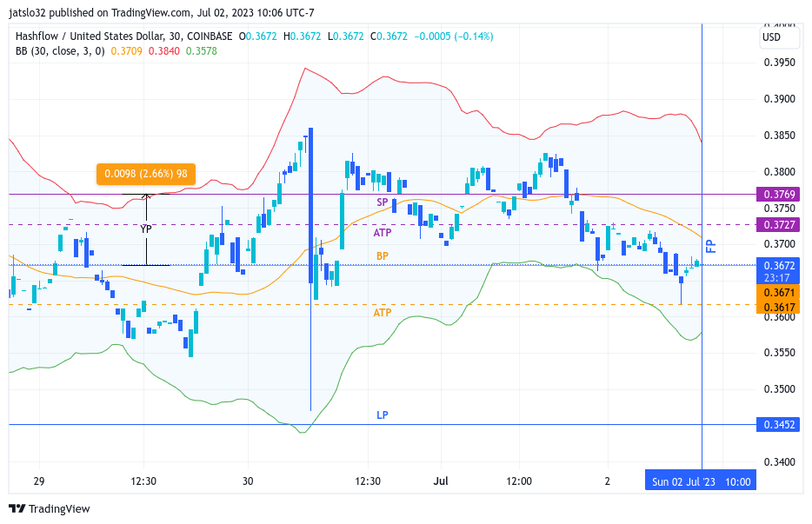Click the BB lower value 0.3578
The width and height of the screenshot is (812, 524).
coord(202,50)
